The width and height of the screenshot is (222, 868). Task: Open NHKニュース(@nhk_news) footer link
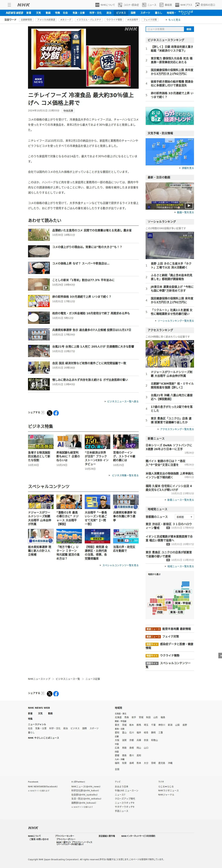(86, 786)
